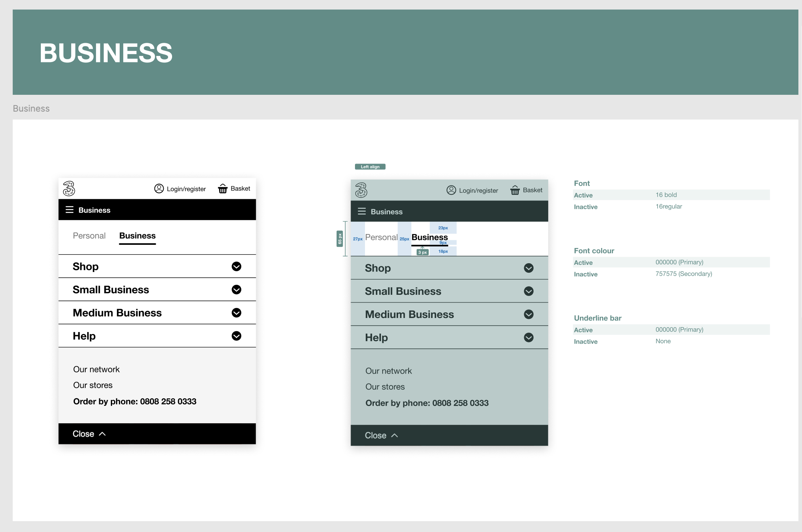Click the basket icon in left mockup
Viewport: 802px width, 532px height.
coord(223,188)
